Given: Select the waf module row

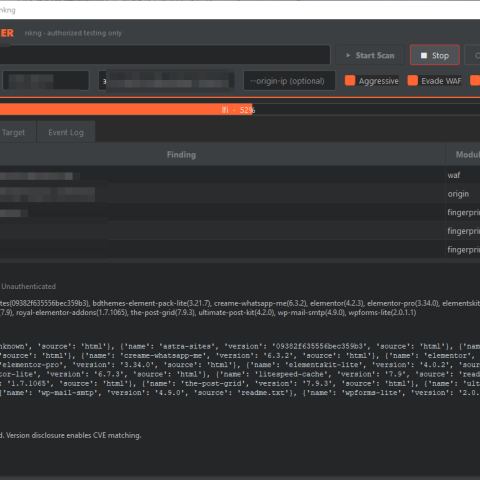Looking at the screenshot, I should tap(240, 175).
